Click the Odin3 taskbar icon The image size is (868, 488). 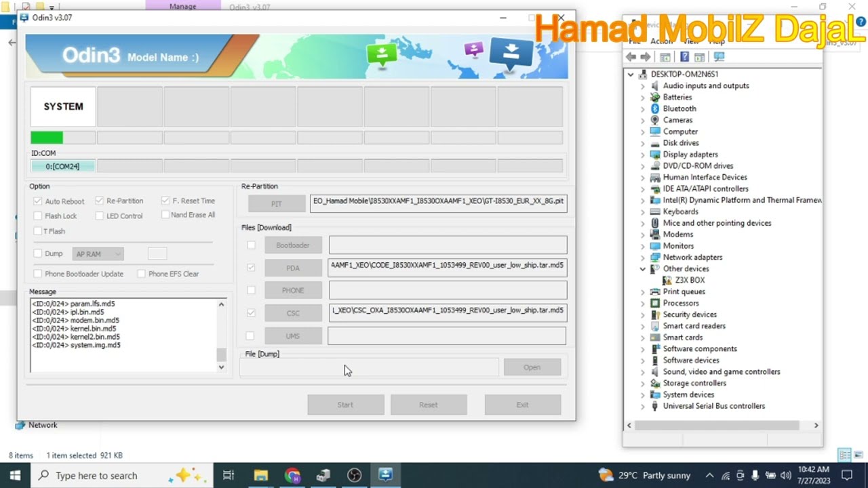point(386,475)
